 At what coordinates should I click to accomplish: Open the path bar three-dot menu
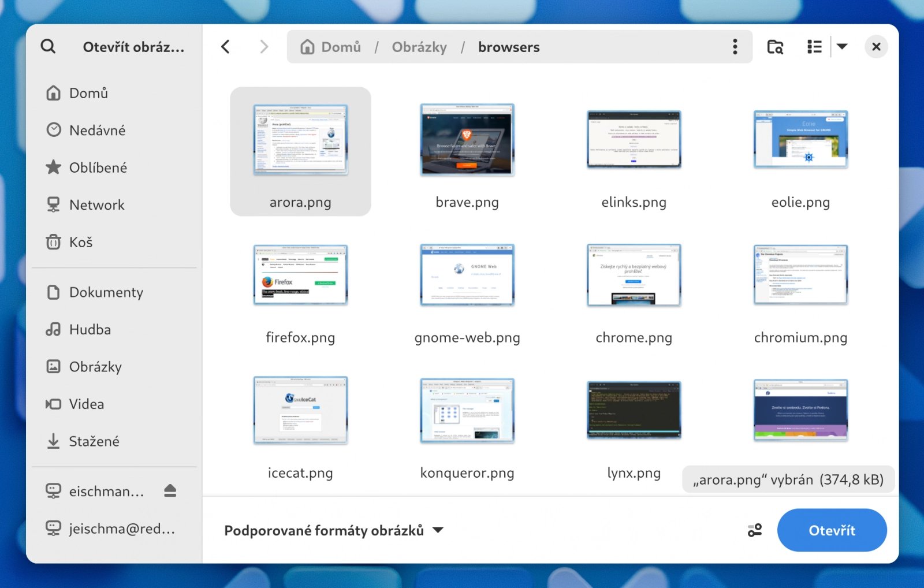pyautogui.click(x=735, y=47)
